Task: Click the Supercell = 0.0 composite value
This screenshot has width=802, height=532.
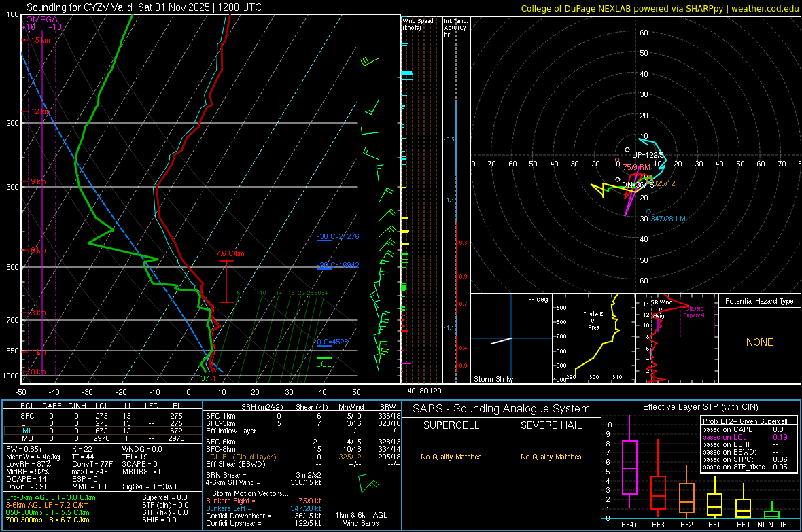Action: click(164, 497)
